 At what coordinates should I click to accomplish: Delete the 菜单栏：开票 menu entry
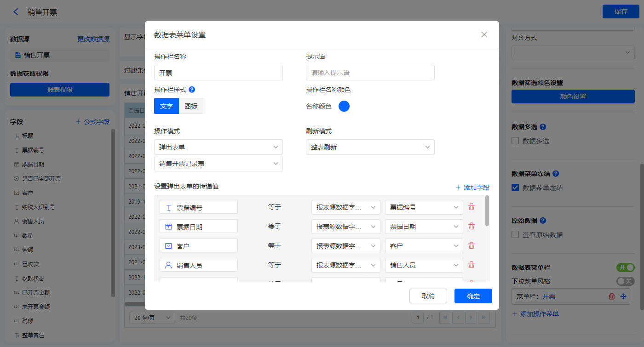tap(611, 296)
